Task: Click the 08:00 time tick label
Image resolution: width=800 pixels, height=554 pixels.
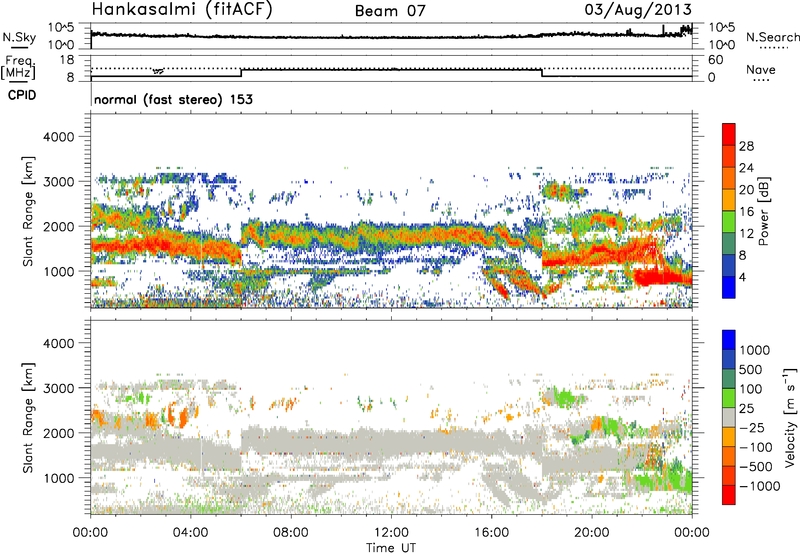Action: [291, 533]
